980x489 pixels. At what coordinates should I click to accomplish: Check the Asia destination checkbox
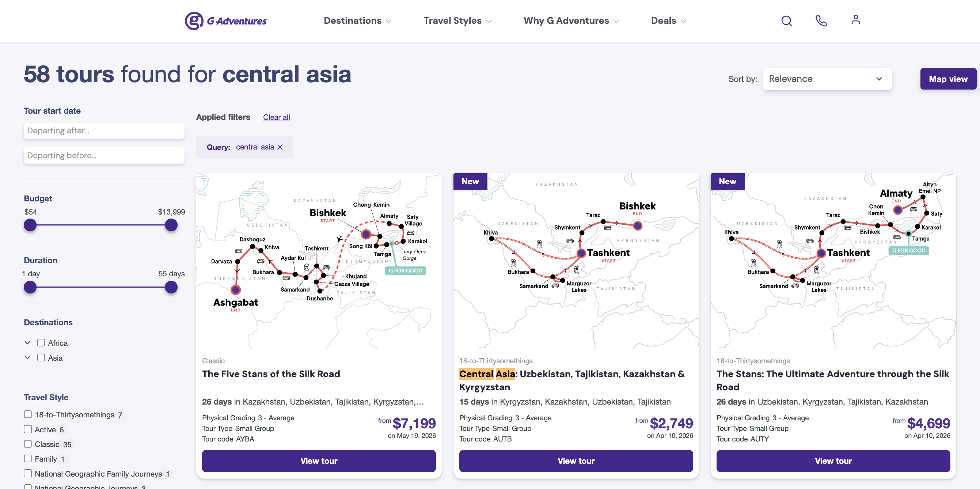41,358
